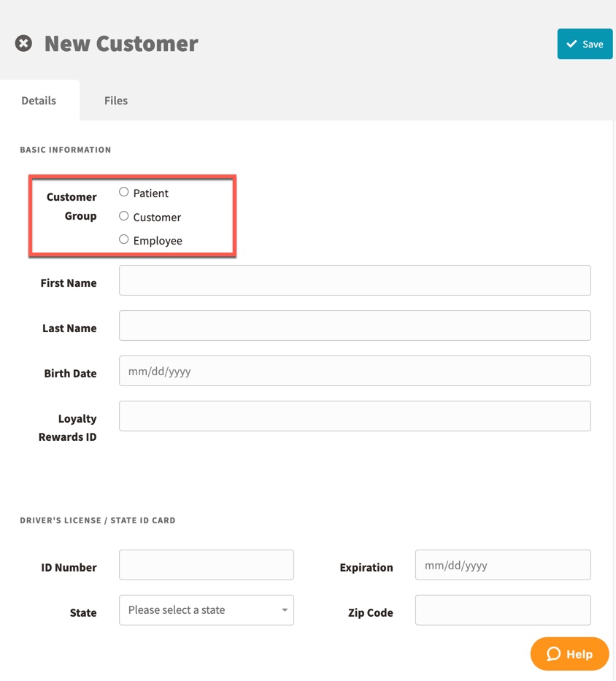Open the State dropdown

coord(207,609)
